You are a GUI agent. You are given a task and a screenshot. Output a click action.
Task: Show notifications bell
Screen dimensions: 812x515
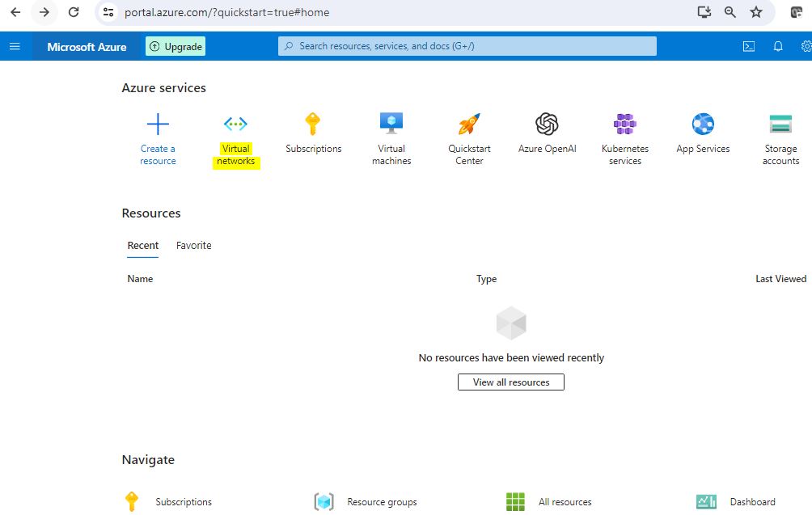778,46
